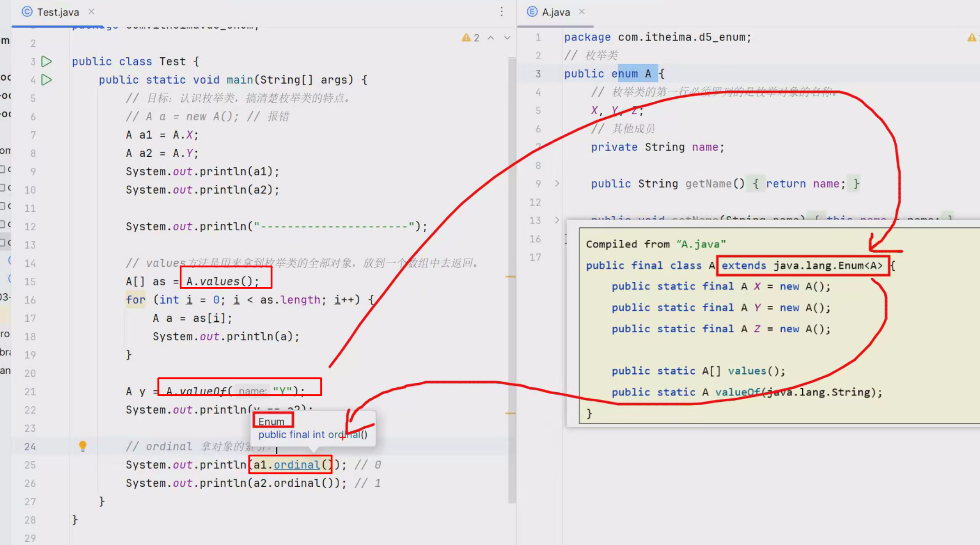
Task: Run the main method gutter arrow
Action: tap(46, 80)
